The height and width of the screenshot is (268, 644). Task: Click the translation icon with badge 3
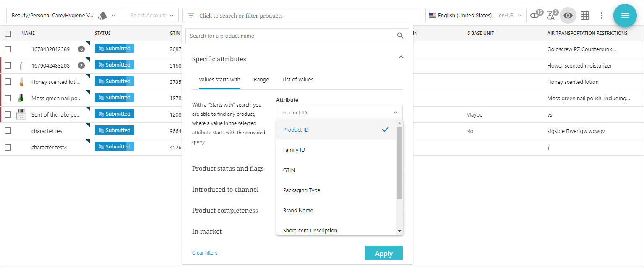(551, 16)
